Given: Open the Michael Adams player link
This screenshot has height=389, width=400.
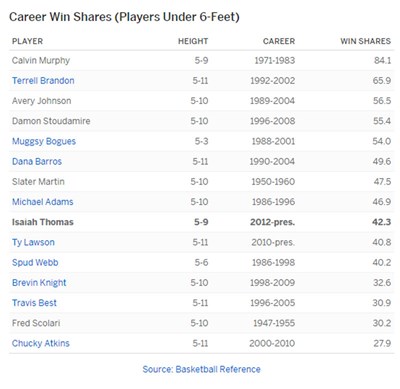Looking at the screenshot, I should click(42, 202).
